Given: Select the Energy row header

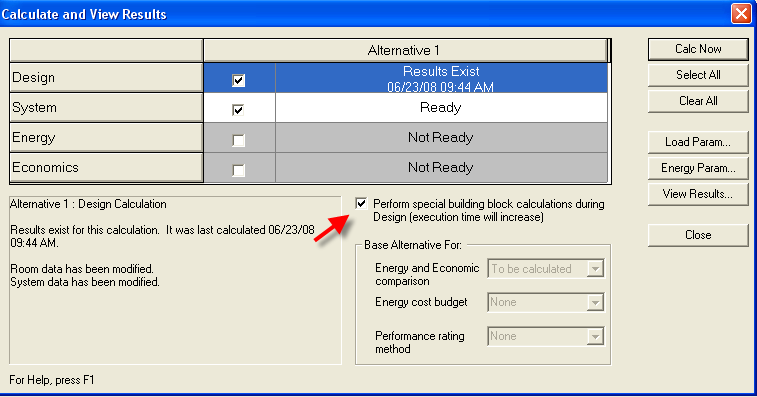Looking at the screenshot, I should coord(106,137).
